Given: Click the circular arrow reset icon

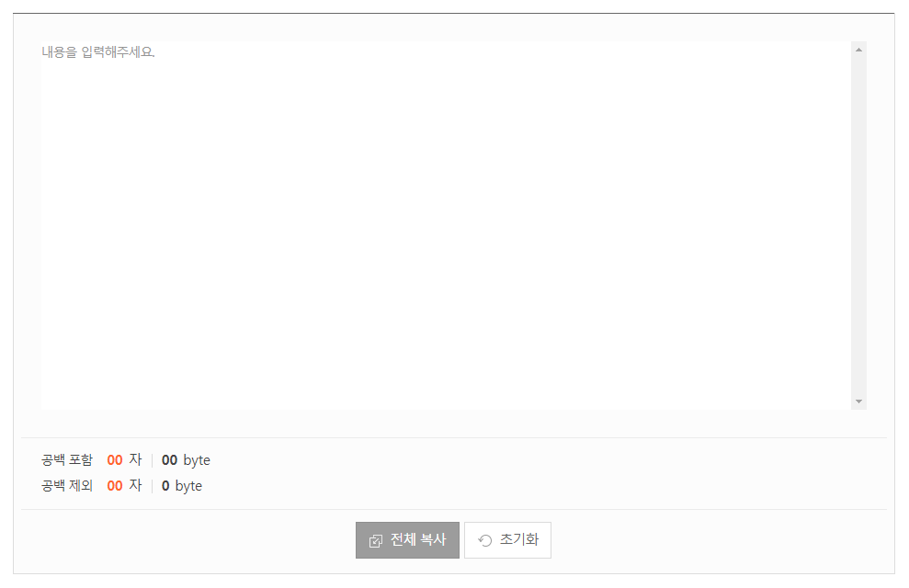Looking at the screenshot, I should pyautogui.click(x=485, y=540).
